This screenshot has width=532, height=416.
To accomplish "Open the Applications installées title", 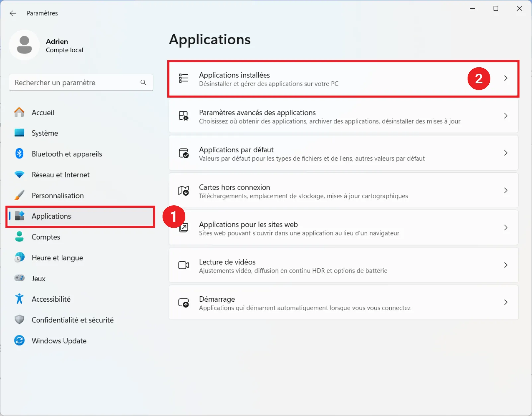I will [234, 75].
